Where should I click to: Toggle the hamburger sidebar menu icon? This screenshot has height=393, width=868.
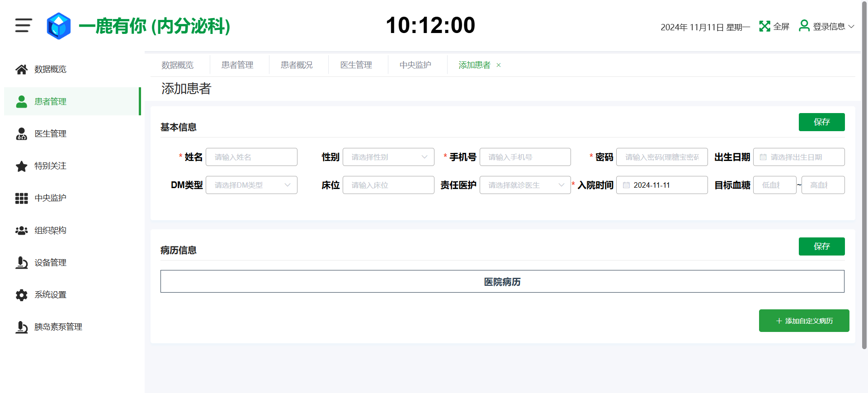[23, 25]
